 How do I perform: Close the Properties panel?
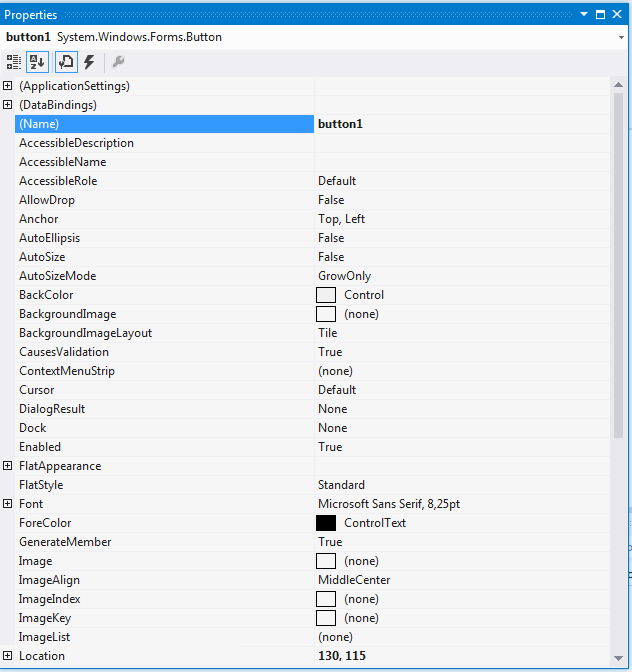pos(617,14)
